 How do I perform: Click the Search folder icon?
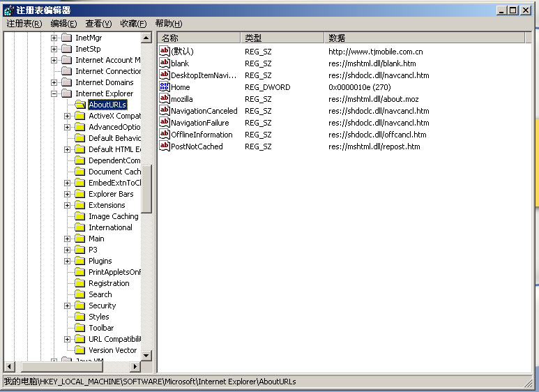coord(79,294)
